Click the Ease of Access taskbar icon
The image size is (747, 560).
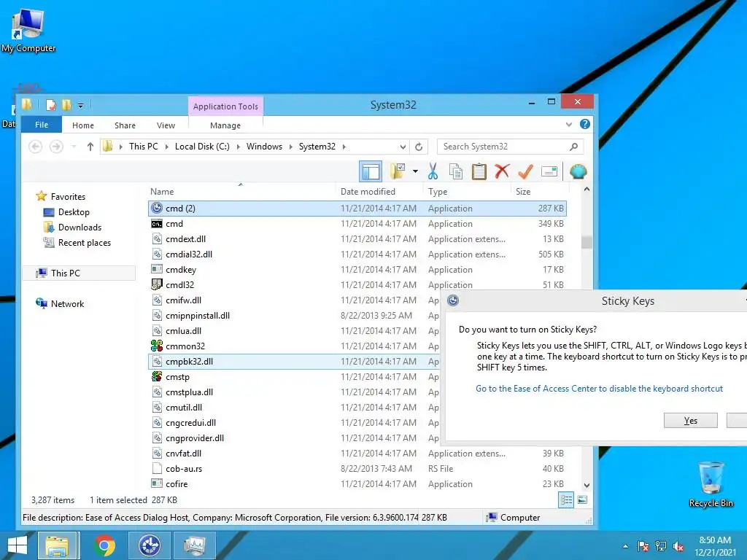(150, 545)
